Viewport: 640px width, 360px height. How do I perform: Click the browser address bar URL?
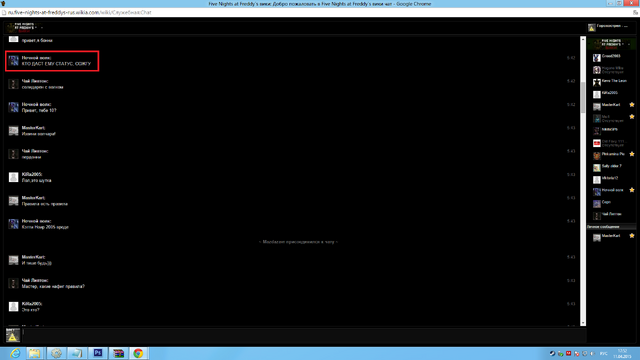pyautogui.click(x=80, y=13)
